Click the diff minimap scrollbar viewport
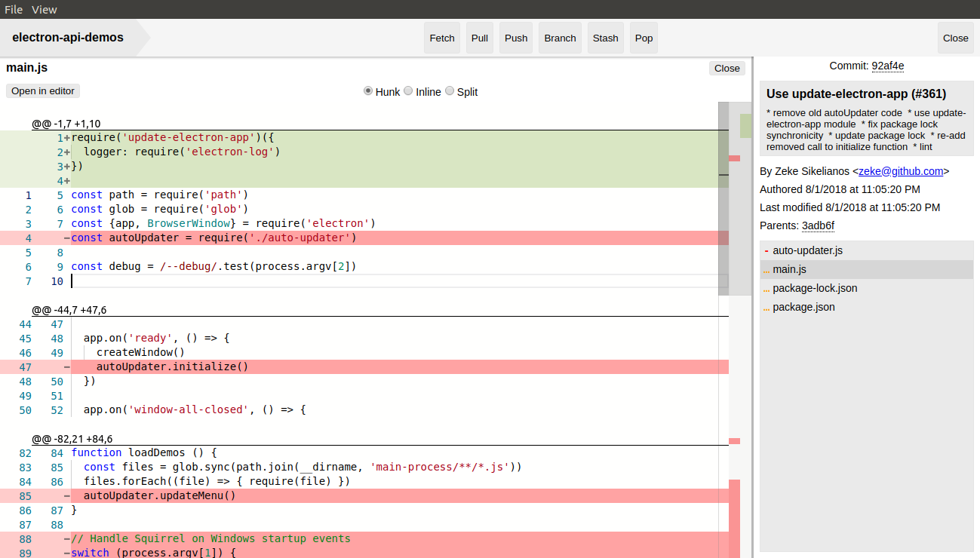 723,198
